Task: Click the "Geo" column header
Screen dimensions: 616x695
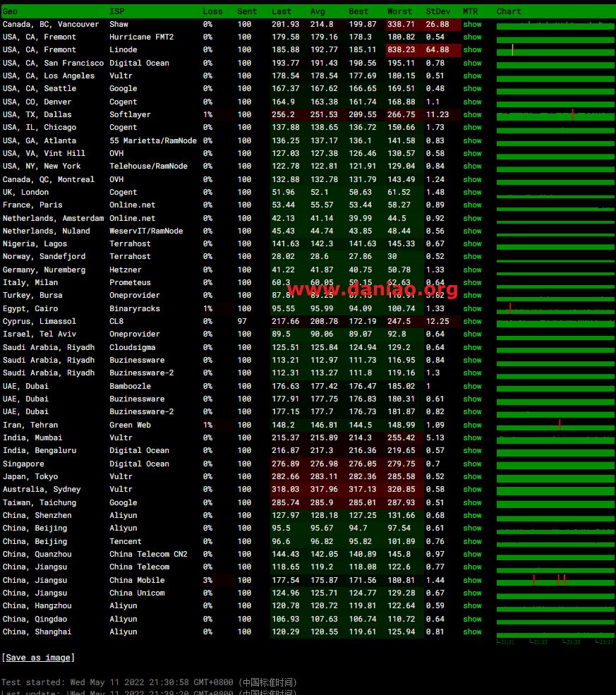Action: pyautogui.click(x=10, y=11)
